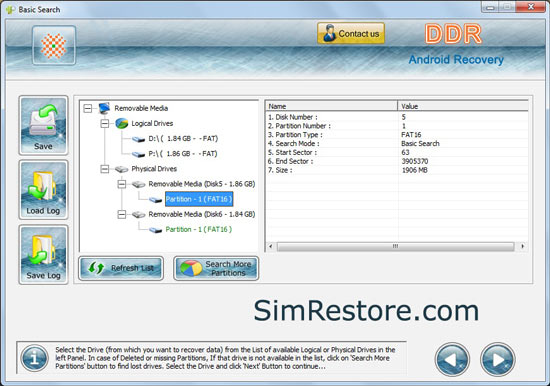Click the Save disk icon button
This screenshot has height=386, width=550.
43,125
